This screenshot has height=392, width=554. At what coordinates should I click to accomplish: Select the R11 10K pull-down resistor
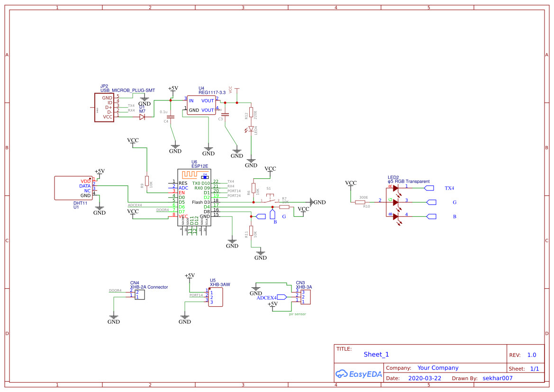pyautogui.click(x=251, y=231)
